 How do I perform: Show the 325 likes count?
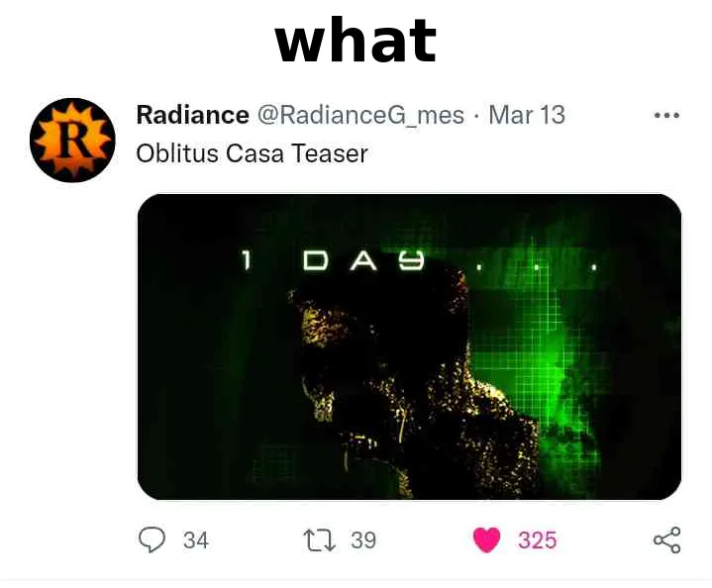pos(537,540)
